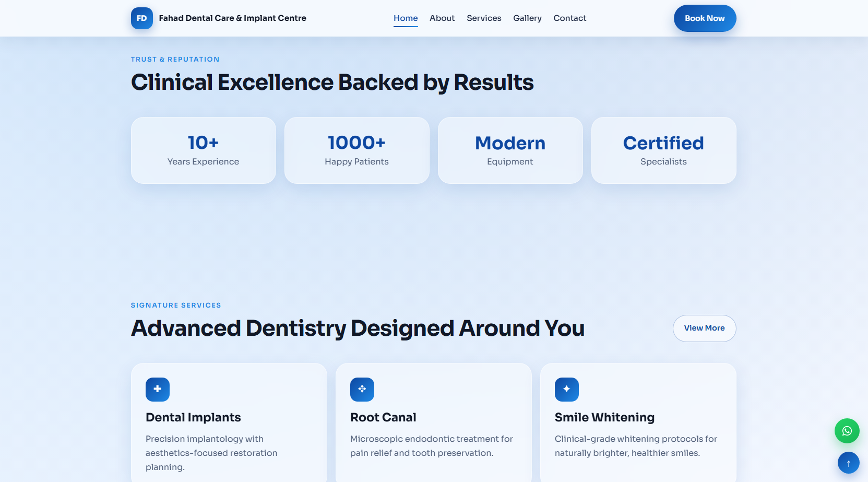This screenshot has width=868, height=482.
Task: Open the Gallery nav link
Action: 527,18
